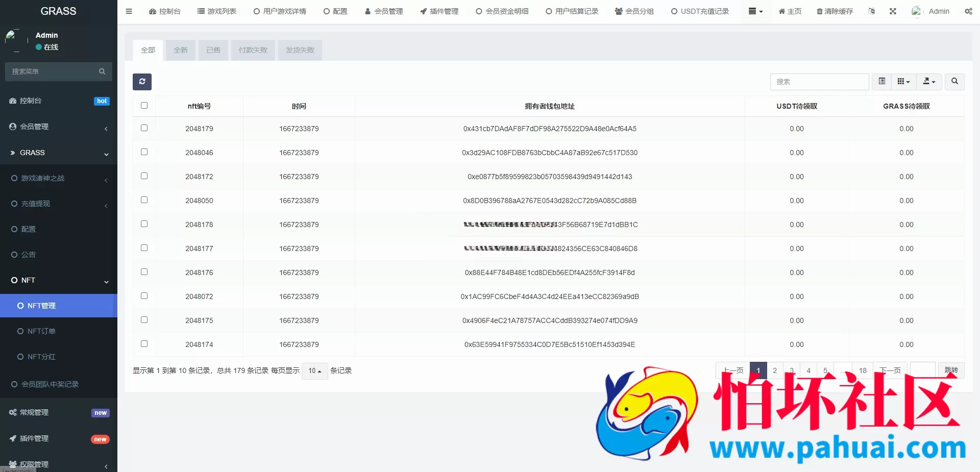980x472 pixels.
Task: Open USDT充值记录 tab in top navigation
Action: [700, 11]
